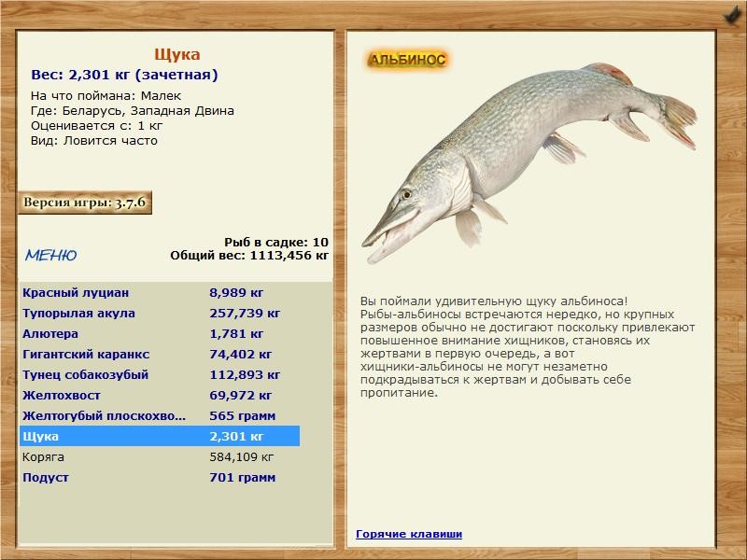Select Желтохвост in the list
Screen dimensions: 747x560
160,395
